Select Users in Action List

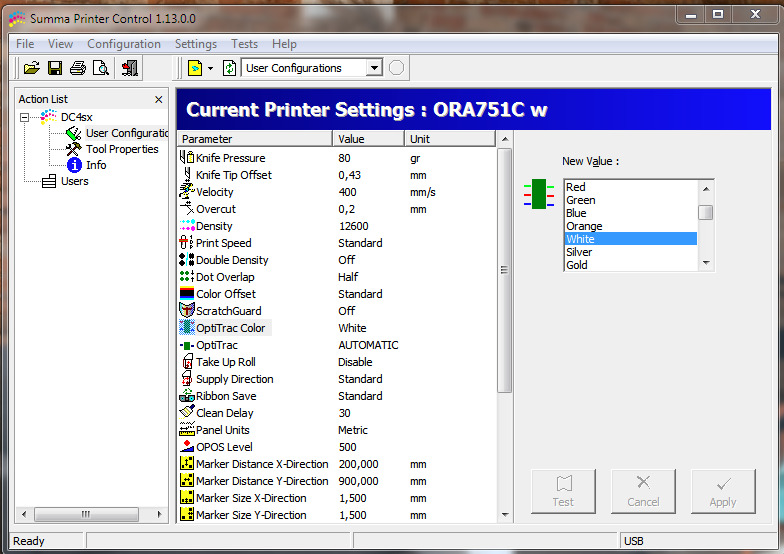pyautogui.click(x=74, y=181)
